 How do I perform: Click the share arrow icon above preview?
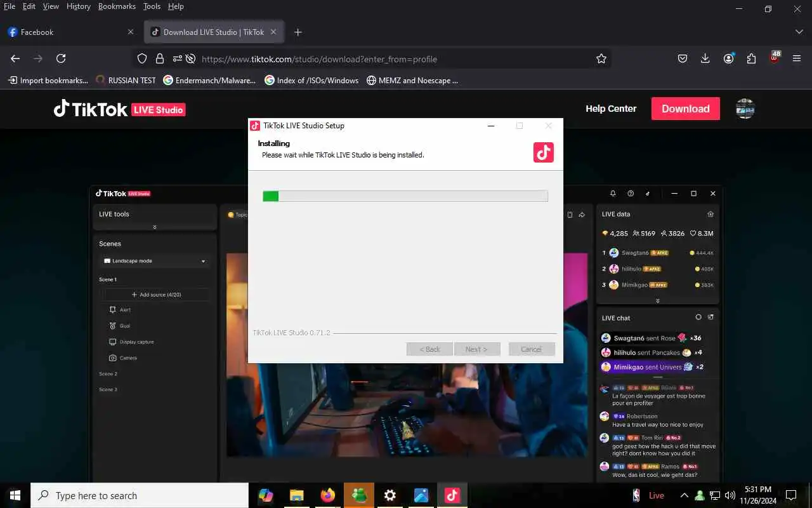[x=582, y=215]
